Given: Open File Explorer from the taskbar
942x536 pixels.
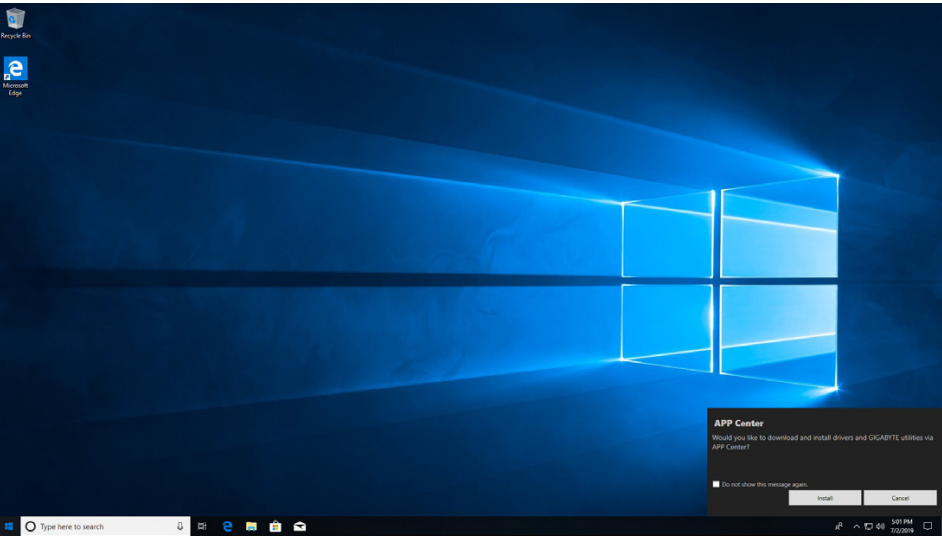Looking at the screenshot, I should pyautogui.click(x=251, y=526).
